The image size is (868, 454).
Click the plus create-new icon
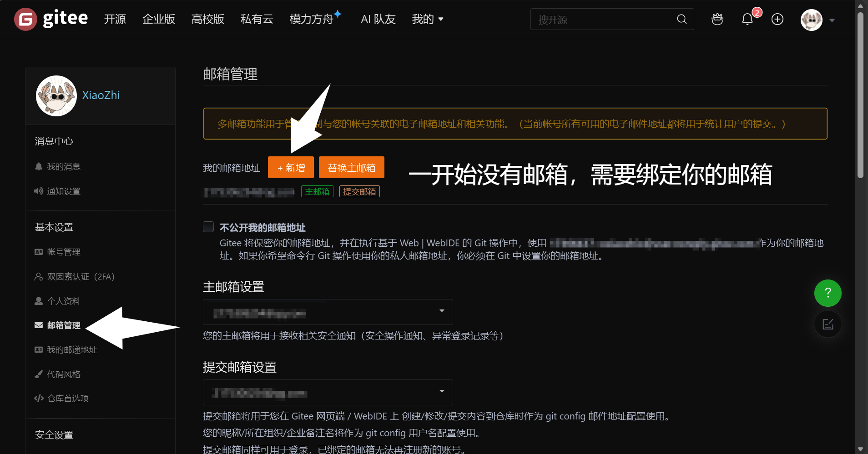point(777,19)
